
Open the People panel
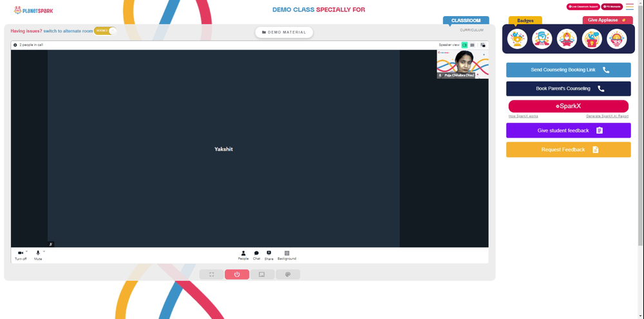coord(243,255)
